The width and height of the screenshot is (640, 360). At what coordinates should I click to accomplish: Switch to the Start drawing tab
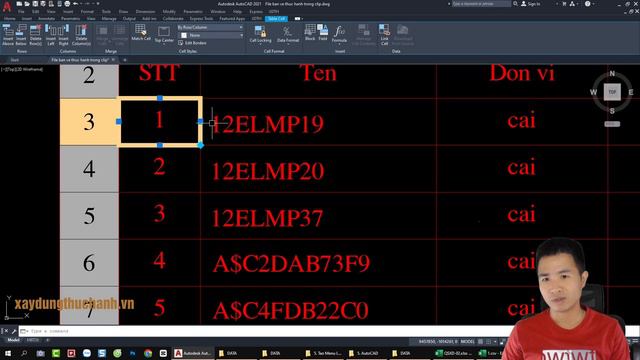tap(15, 60)
